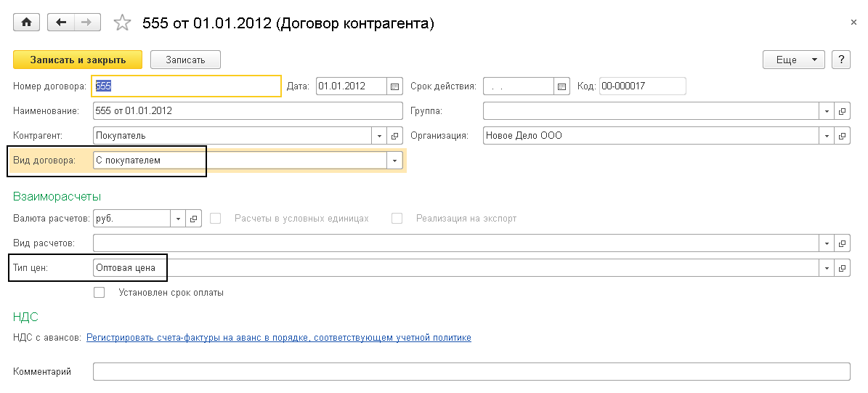The height and width of the screenshot is (393, 868).
Task: Open help with the question mark button
Action: pos(841,60)
